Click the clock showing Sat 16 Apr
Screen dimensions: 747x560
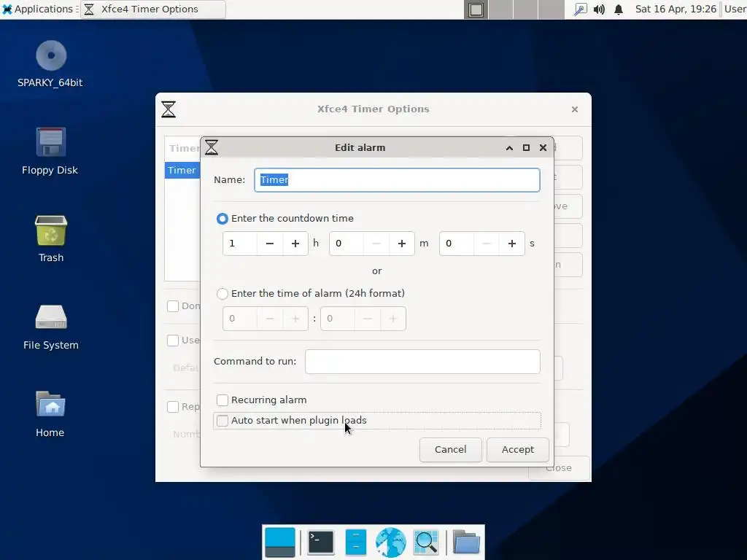click(676, 9)
